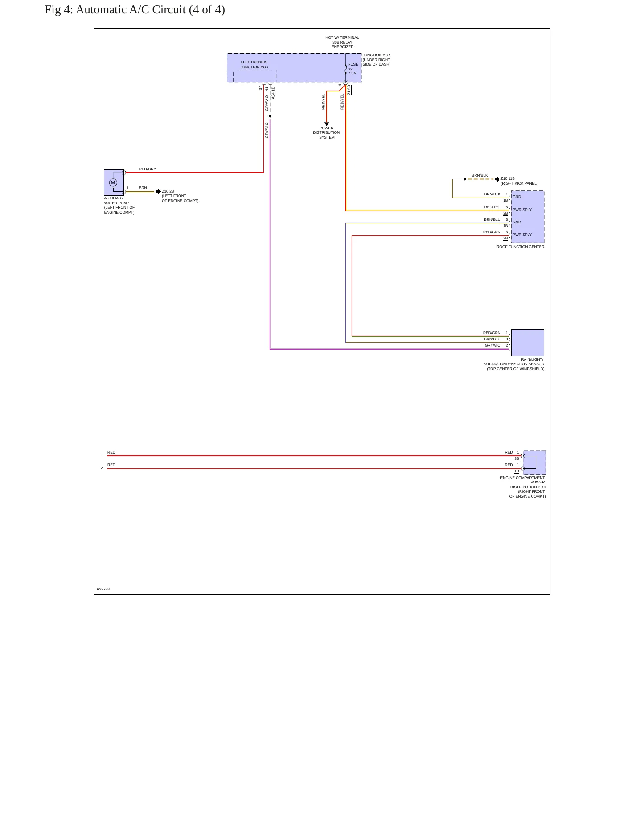Click the "RED/GRY" wire label
Screen dimensions: 644x834
tap(148, 169)
